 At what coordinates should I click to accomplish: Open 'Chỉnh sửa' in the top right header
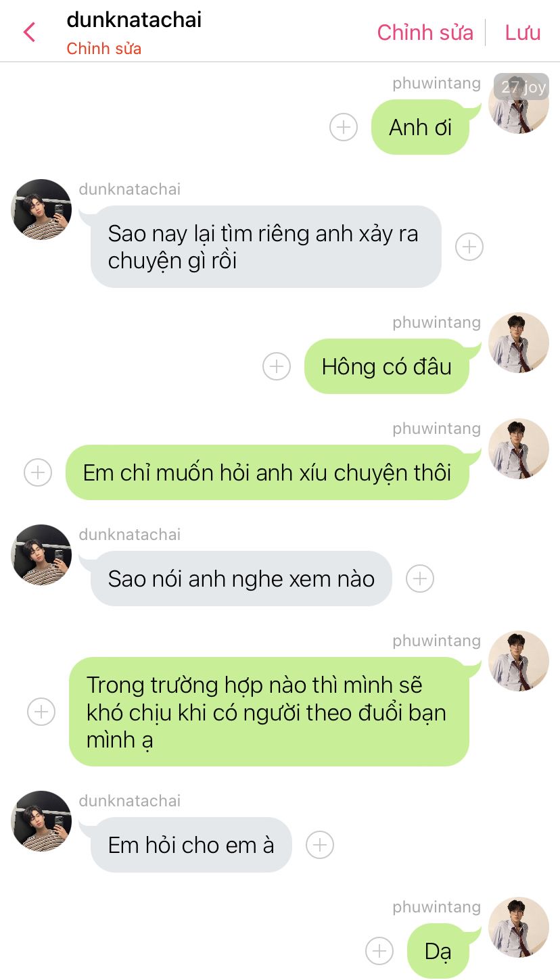click(x=425, y=32)
